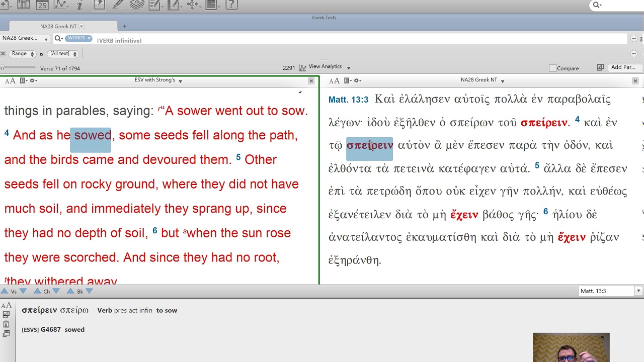Expand the View Analytics dropdown arrow
This screenshot has width=644, height=362.
[x=349, y=67]
